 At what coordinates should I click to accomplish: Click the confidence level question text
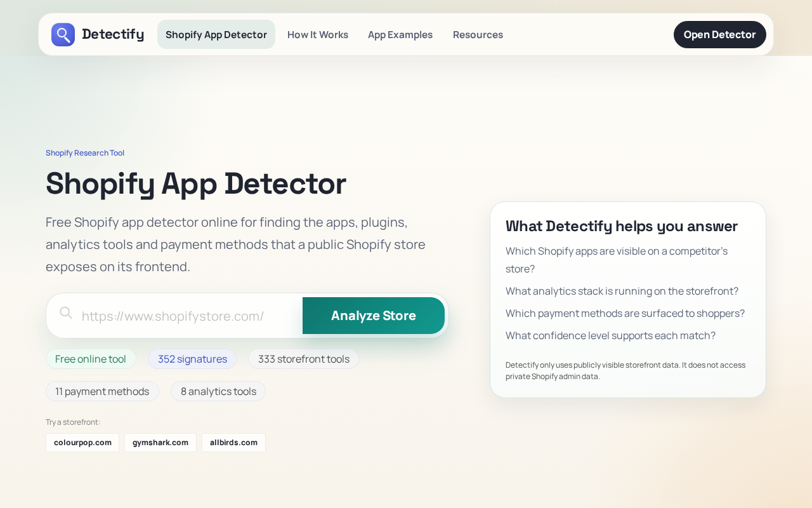pos(611,335)
